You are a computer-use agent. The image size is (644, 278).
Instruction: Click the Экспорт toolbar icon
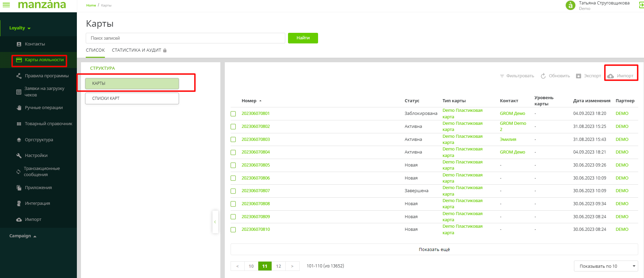point(578,76)
